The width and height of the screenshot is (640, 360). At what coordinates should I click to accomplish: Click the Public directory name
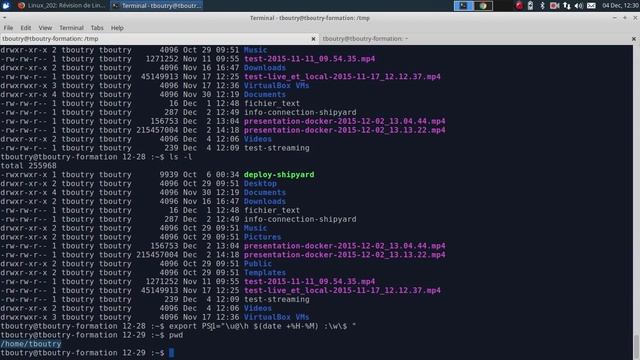coord(258,264)
